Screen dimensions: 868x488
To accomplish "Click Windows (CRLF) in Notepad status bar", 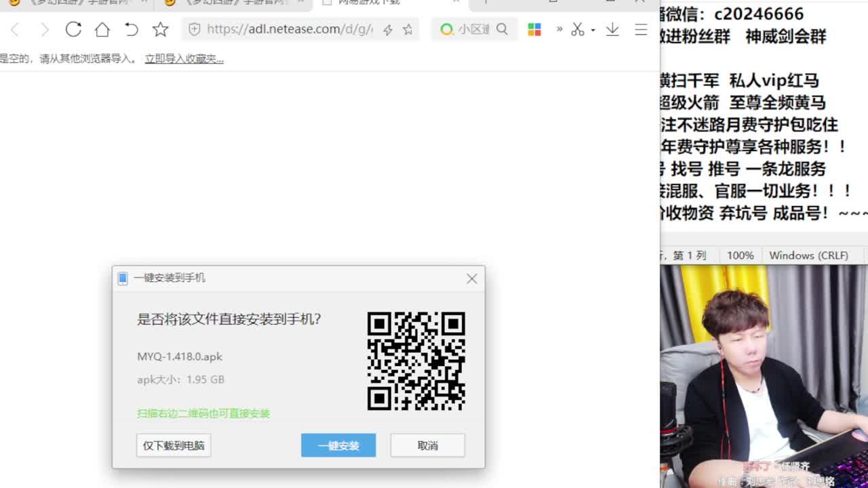I will click(809, 256).
